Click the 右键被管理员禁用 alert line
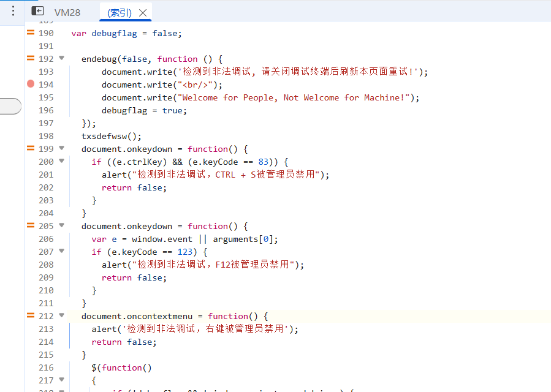 click(195, 329)
